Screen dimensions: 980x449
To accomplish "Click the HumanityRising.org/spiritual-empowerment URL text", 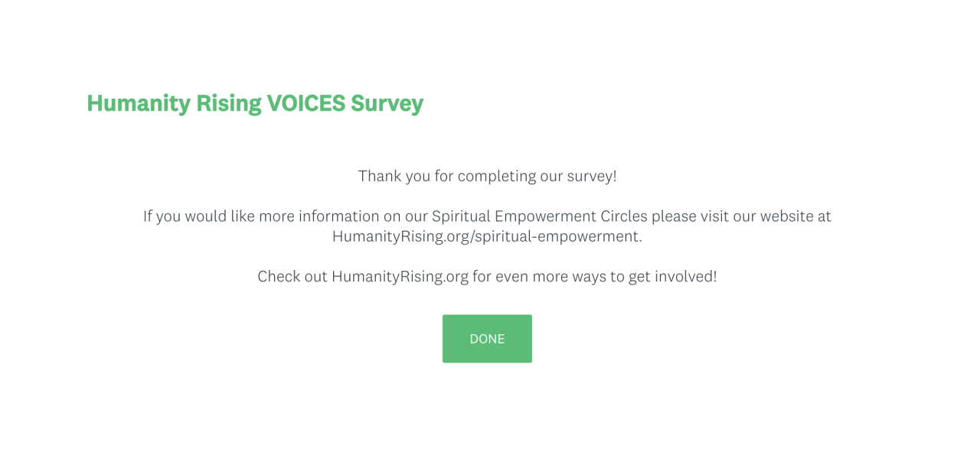I will 486,236.
